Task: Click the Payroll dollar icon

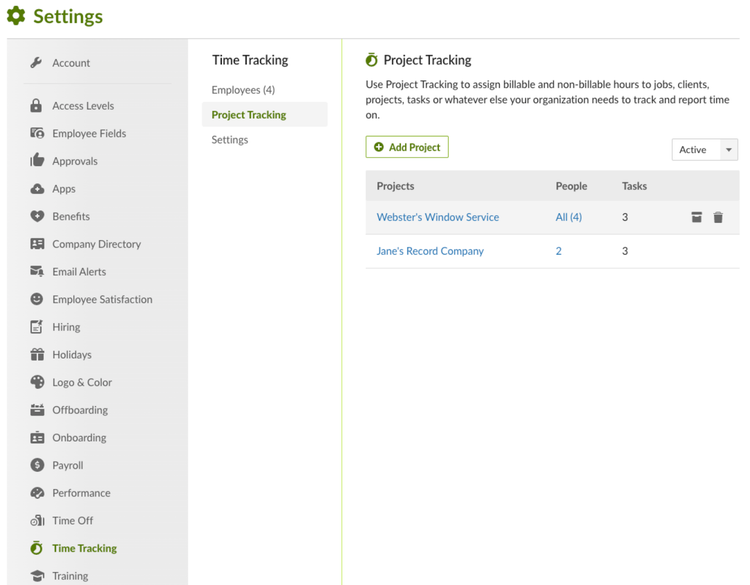Action: (37, 465)
